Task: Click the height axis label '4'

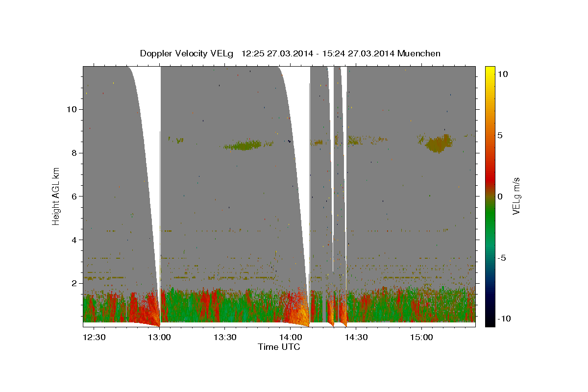Action: point(73,240)
